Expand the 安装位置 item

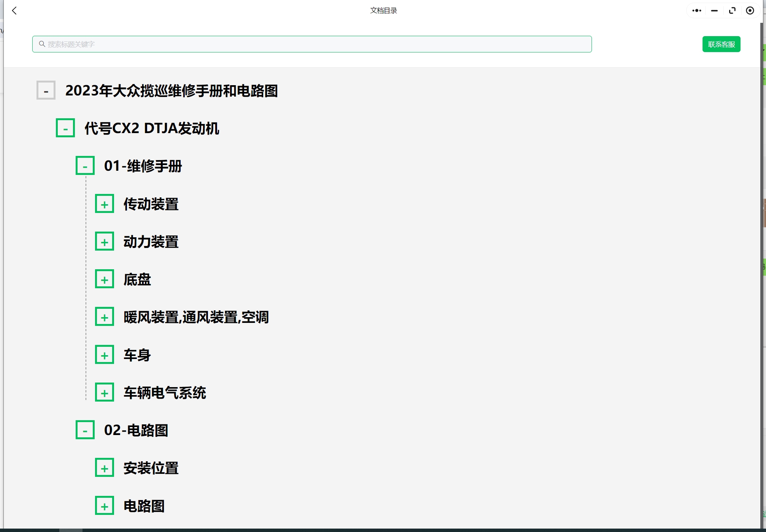click(x=105, y=468)
